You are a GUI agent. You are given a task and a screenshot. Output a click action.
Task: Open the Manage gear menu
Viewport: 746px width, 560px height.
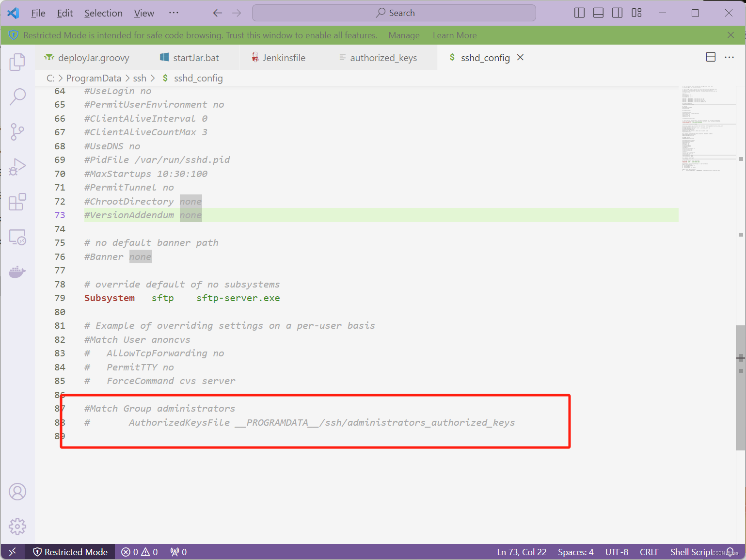17,527
